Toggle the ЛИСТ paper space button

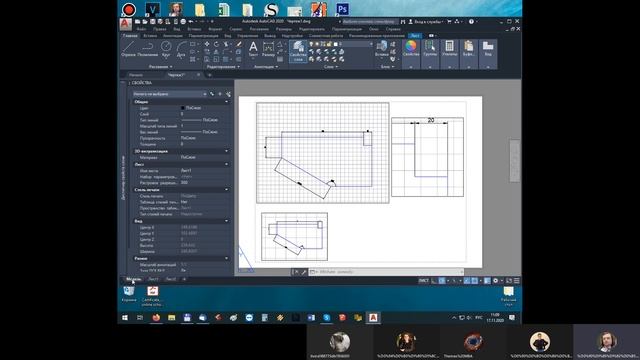click(x=423, y=281)
